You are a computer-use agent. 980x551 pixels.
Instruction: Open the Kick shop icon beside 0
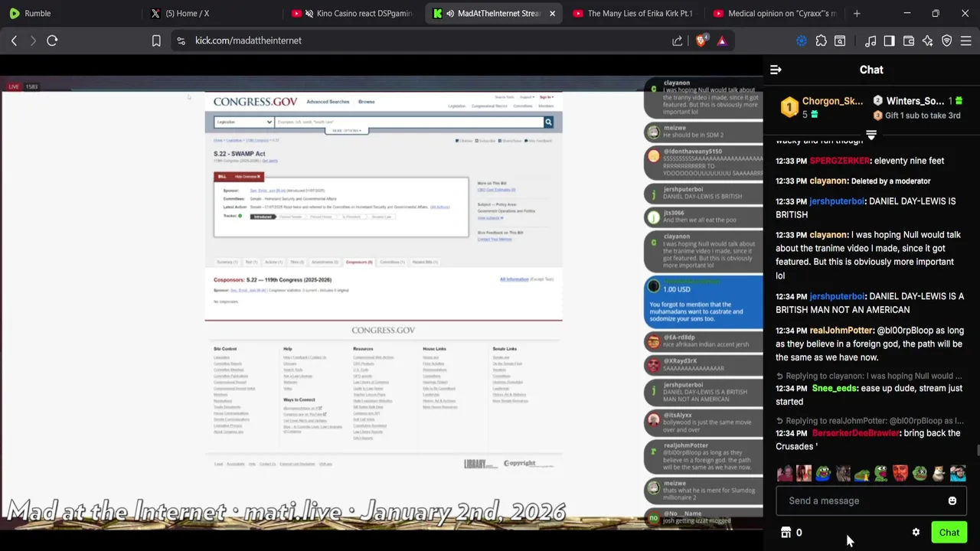(786, 533)
